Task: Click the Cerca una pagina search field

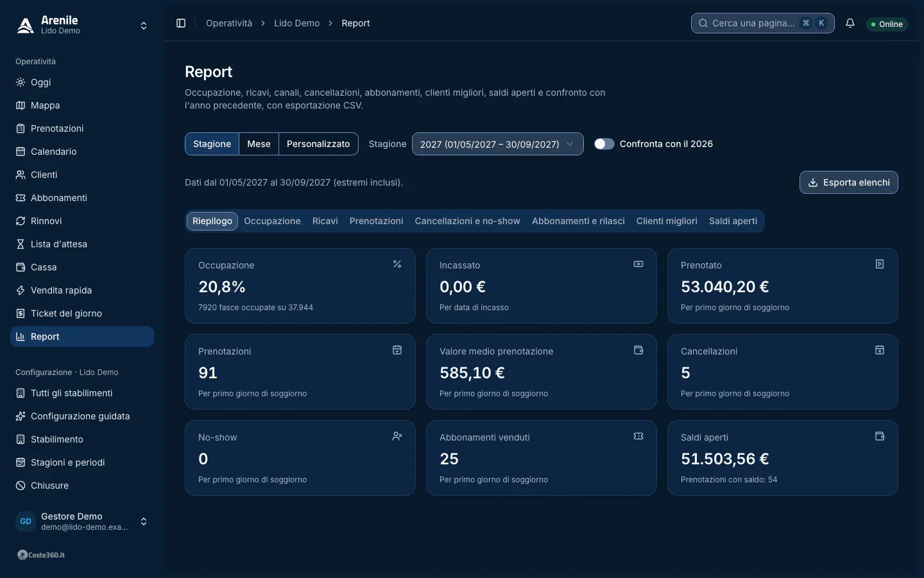Action: [x=763, y=23]
